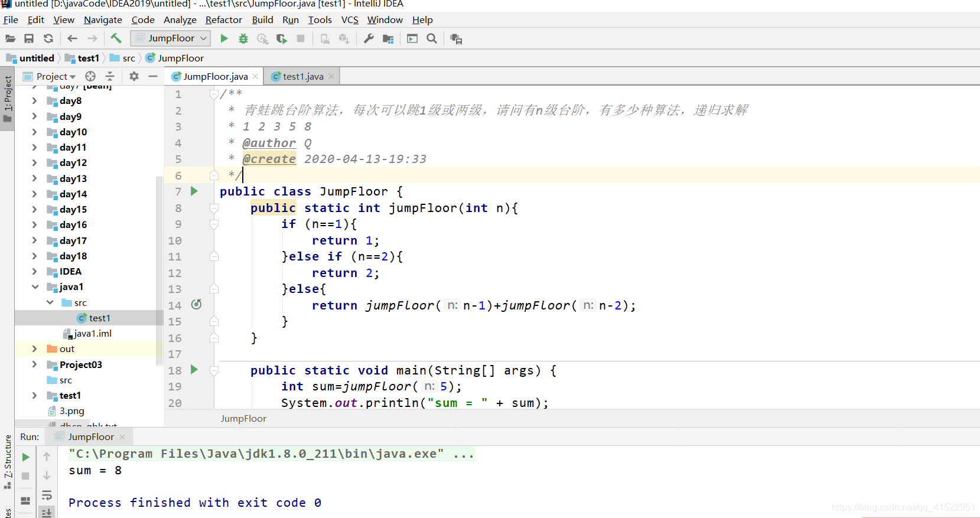Click the locate target icon in Project panel
Viewport: 980px width, 518px height.
[x=90, y=76]
